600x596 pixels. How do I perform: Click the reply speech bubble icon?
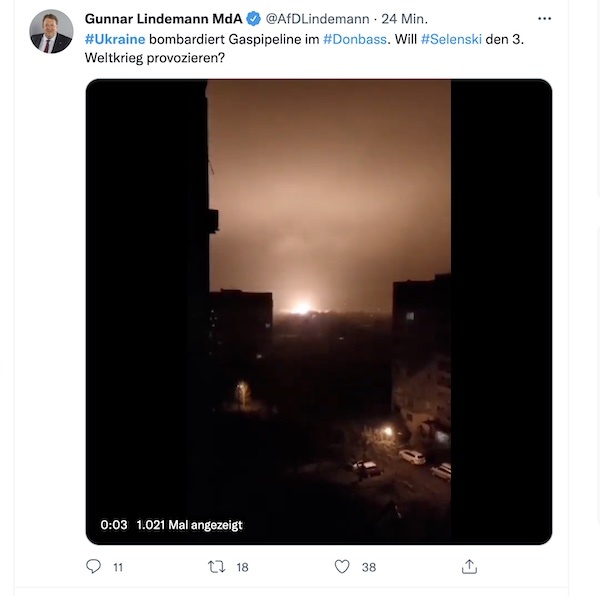94,567
